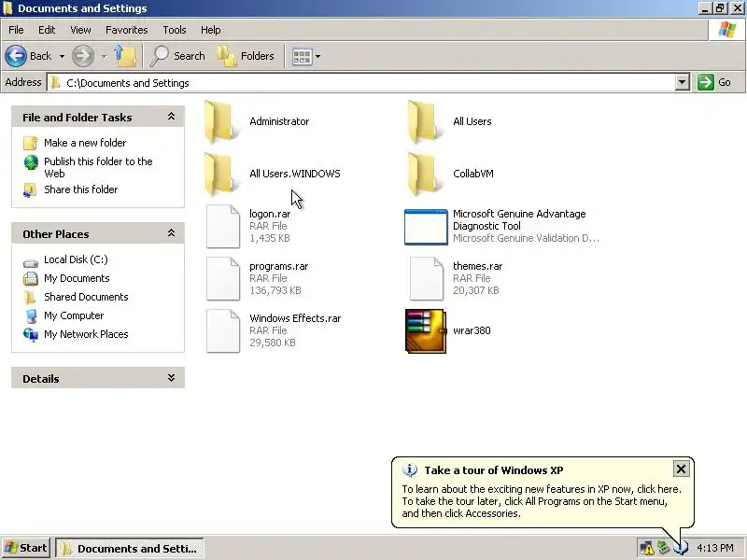Open the Help menu
The width and height of the screenshot is (747, 560).
point(211,30)
